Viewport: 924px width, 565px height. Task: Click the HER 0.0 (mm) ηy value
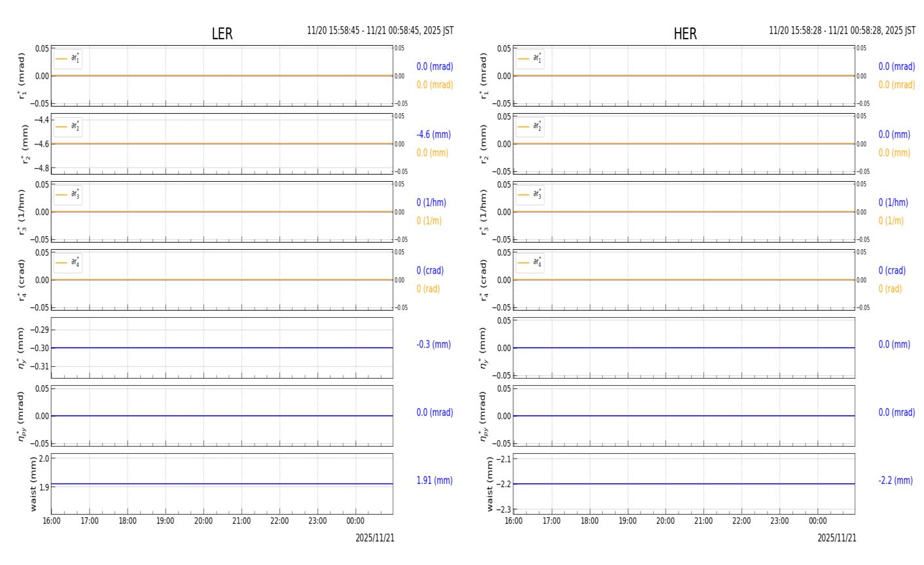(x=895, y=345)
